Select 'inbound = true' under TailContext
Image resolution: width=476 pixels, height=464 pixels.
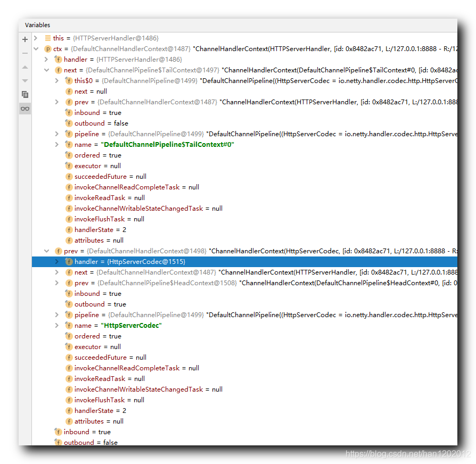point(244,113)
